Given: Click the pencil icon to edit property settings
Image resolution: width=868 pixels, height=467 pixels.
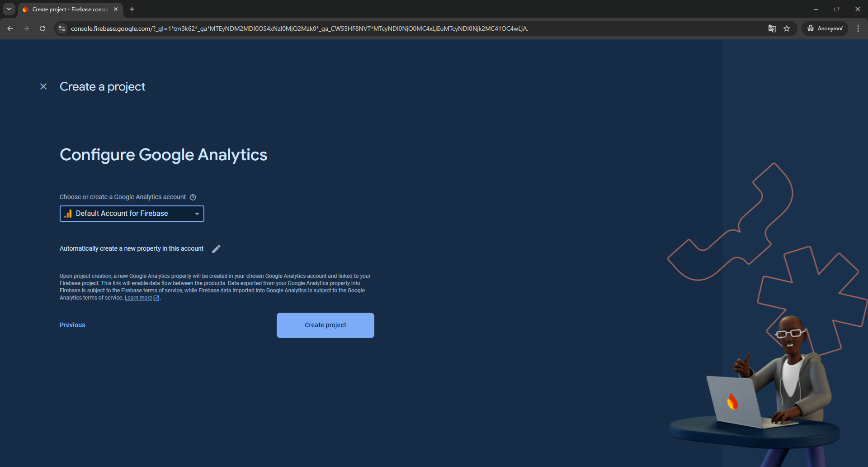Looking at the screenshot, I should (217, 249).
